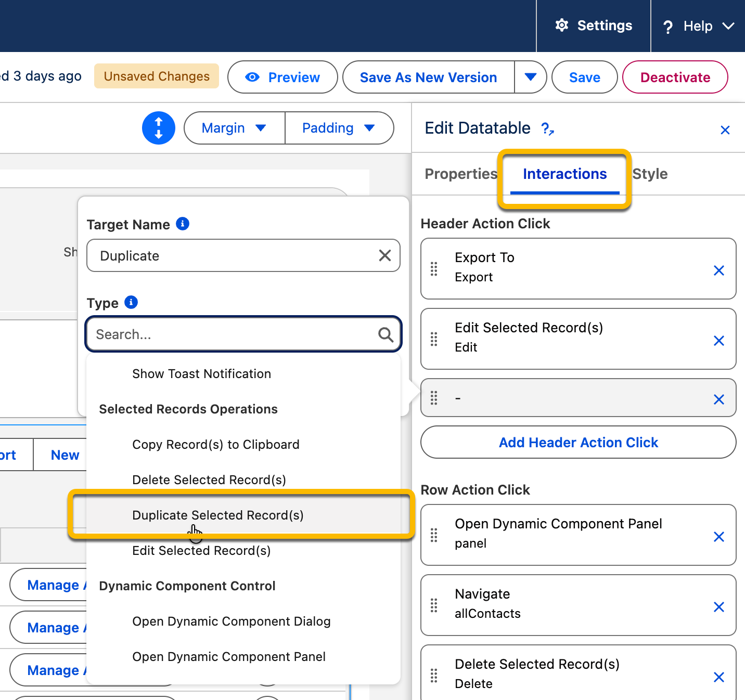Click the Type search input field
The image size is (745, 700).
234,334
